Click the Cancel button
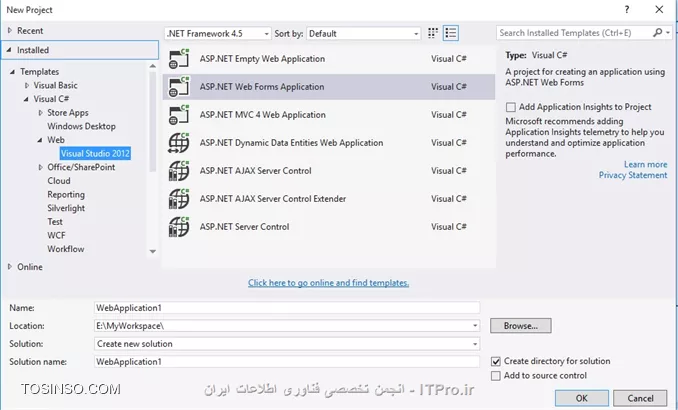This screenshot has width=678, height=410. tap(640, 398)
